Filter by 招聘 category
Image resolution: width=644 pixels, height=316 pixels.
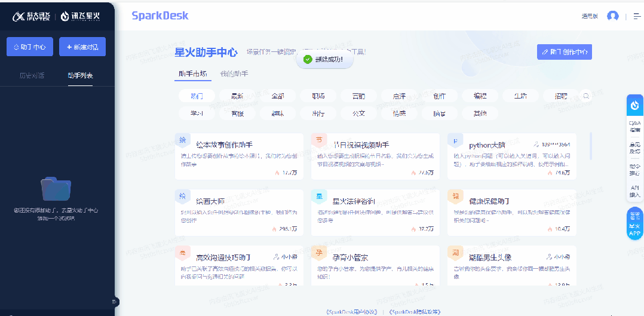coord(561,96)
